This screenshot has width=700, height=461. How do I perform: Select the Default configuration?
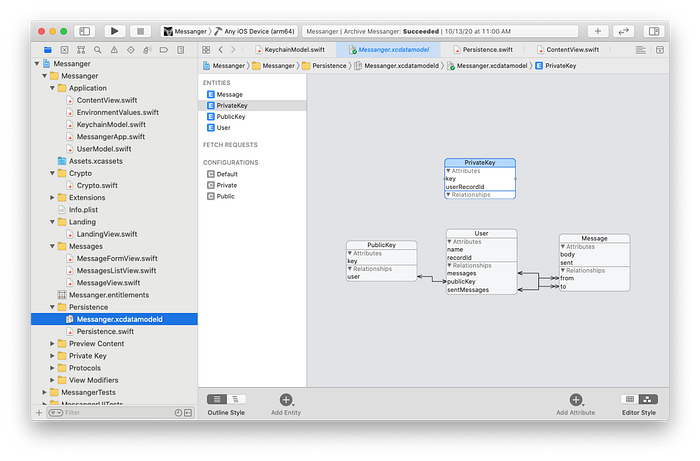[252, 174]
